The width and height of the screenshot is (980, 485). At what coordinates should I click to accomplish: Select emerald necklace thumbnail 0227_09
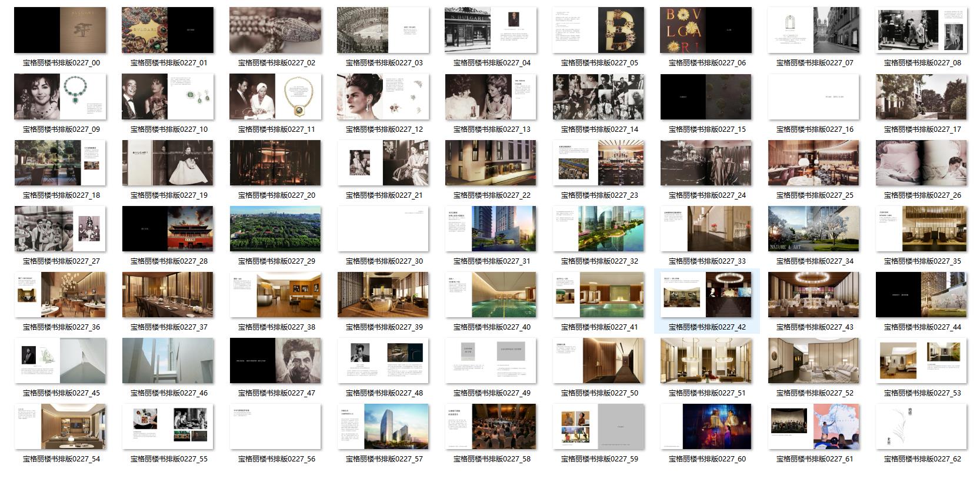pos(60,97)
